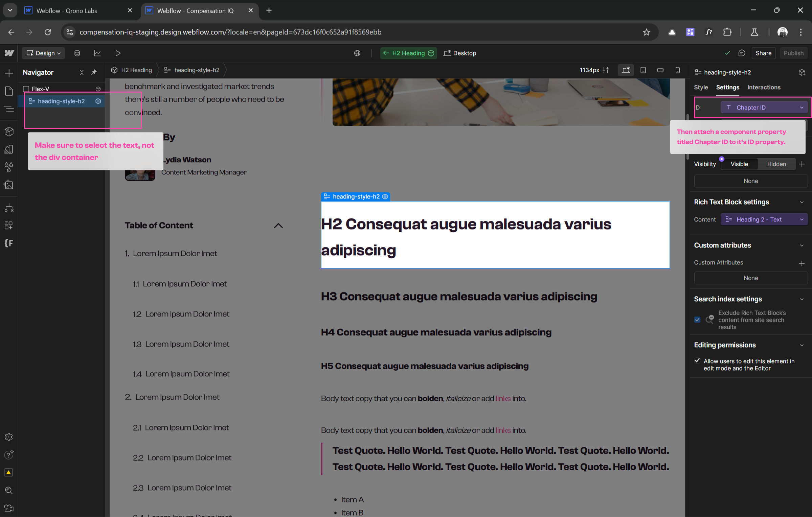This screenshot has height=517, width=812.
Task: Bookmark this page with the star icon
Action: [x=647, y=32]
